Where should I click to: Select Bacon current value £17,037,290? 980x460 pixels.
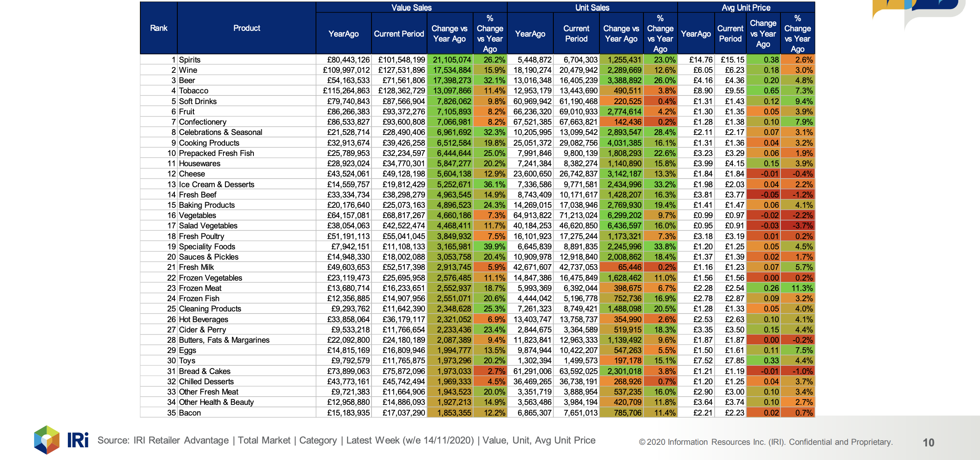399,413
